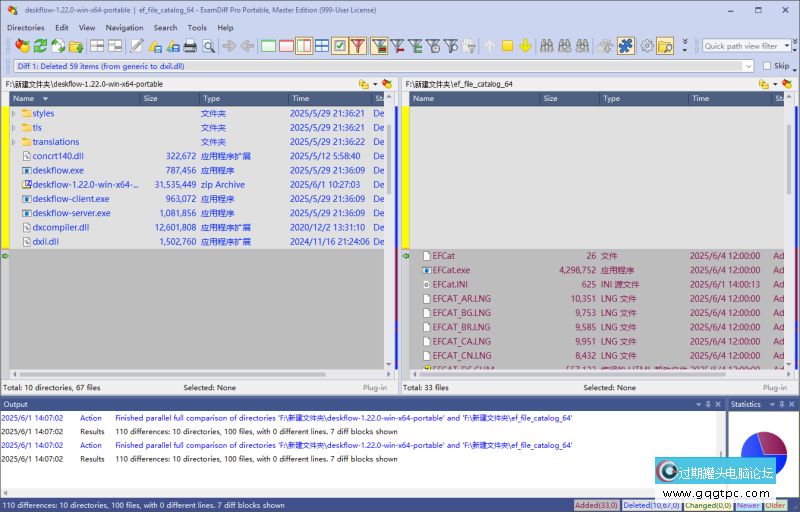Click the Size column header in left pane
Image resolution: width=800 pixels, height=512 pixels.
[x=151, y=99]
